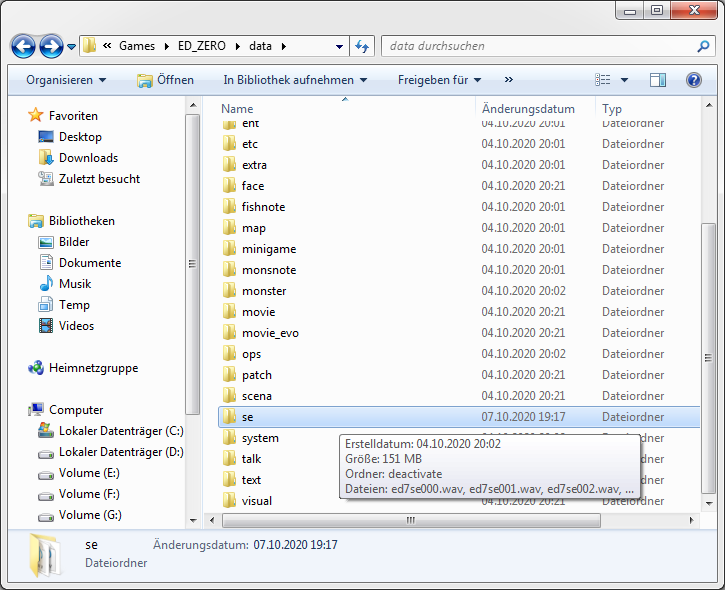
Task: Sort by Änderungsdatum column header
Action: tap(528, 109)
